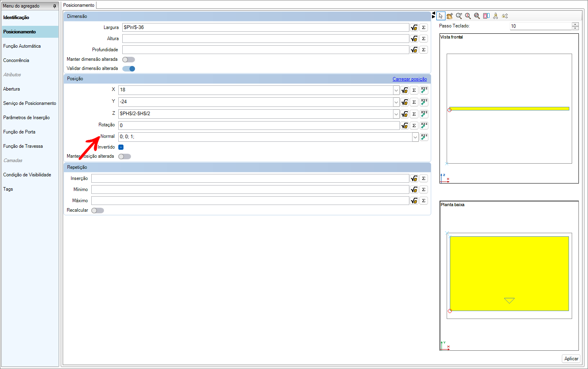
Task: Click the XYZ picker icon for Rotação
Action: 424,126
